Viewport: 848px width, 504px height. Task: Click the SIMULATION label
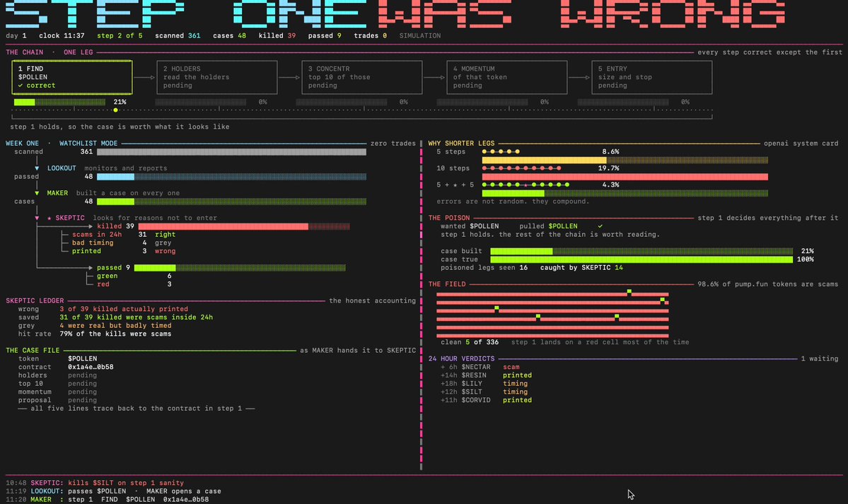[419, 35]
